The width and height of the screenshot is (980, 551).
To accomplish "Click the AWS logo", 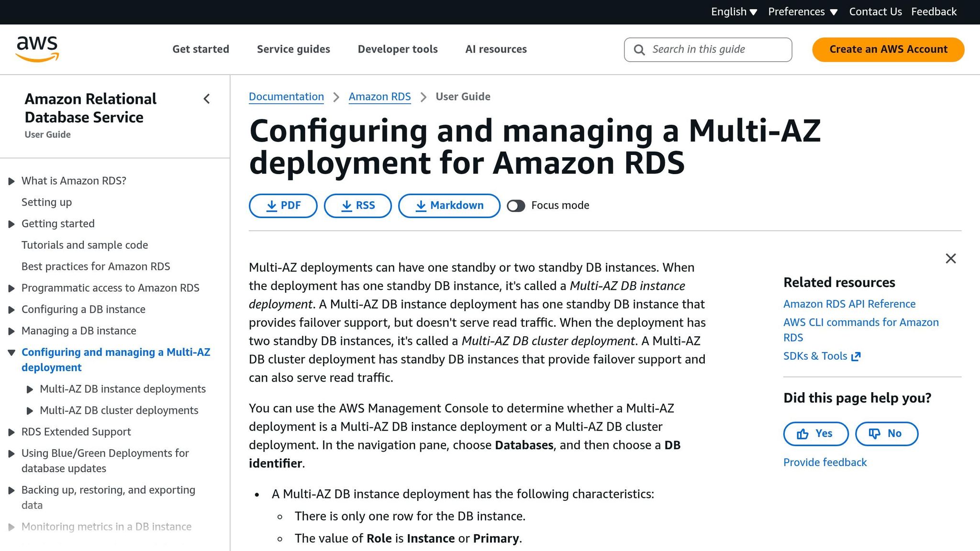I will (x=37, y=49).
